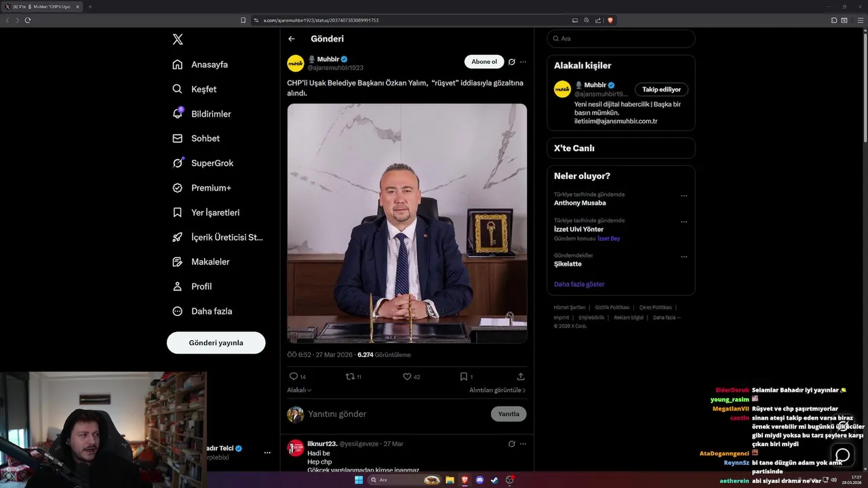Open the more menu for Anthony Musaba
Screen dimensions: 868x488
pos(684,196)
